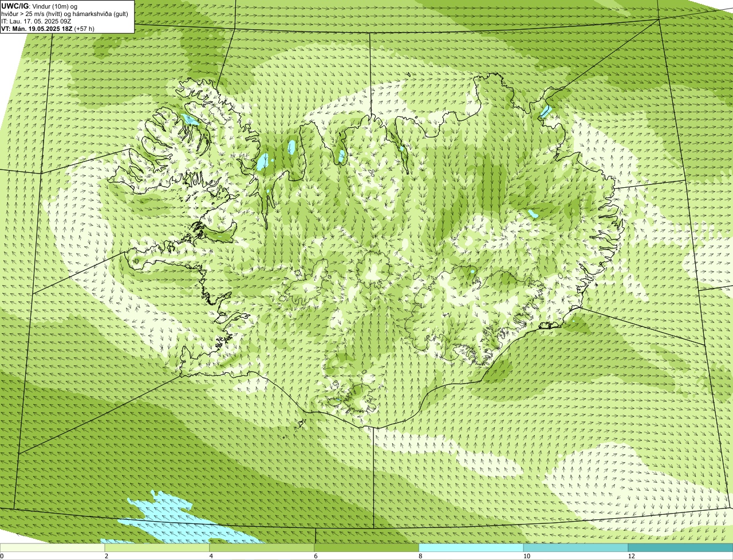The height and width of the screenshot is (560, 733).
Task: Click the 'UWC/IG: Vindur (10m) og' title line
Action: (x=40, y=6)
